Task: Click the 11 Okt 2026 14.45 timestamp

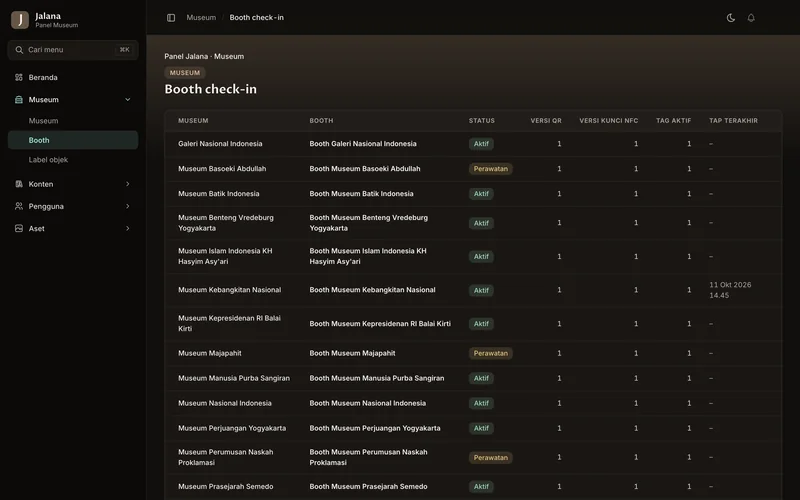Action: [x=730, y=290]
